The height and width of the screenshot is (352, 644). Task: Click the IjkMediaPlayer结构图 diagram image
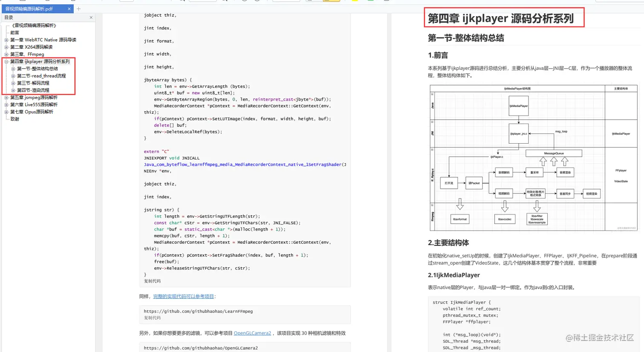(534, 158)
